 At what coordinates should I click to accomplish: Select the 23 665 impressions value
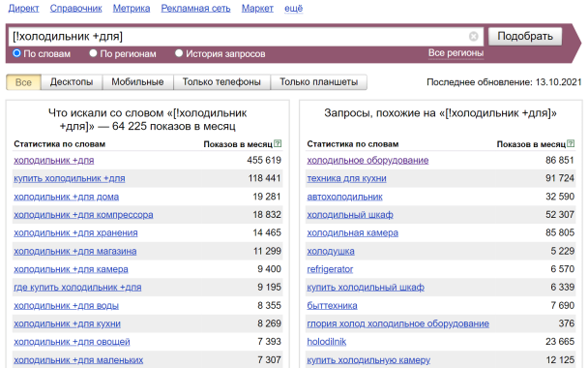[560, 342]
